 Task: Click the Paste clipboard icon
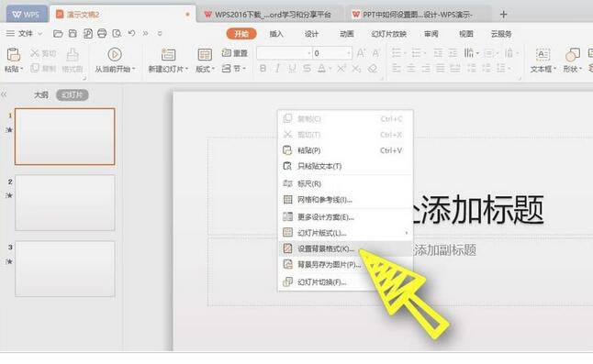click(x=14, y=55)
